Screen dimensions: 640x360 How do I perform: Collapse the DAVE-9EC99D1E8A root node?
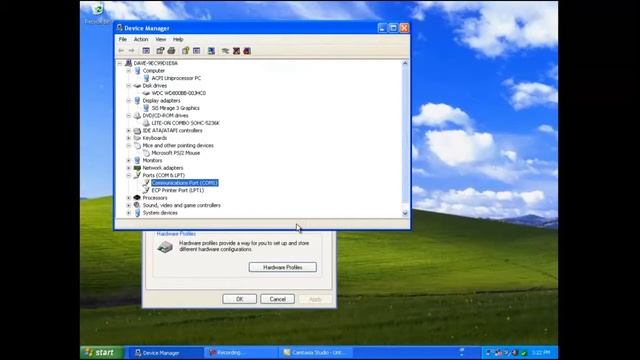120,63
